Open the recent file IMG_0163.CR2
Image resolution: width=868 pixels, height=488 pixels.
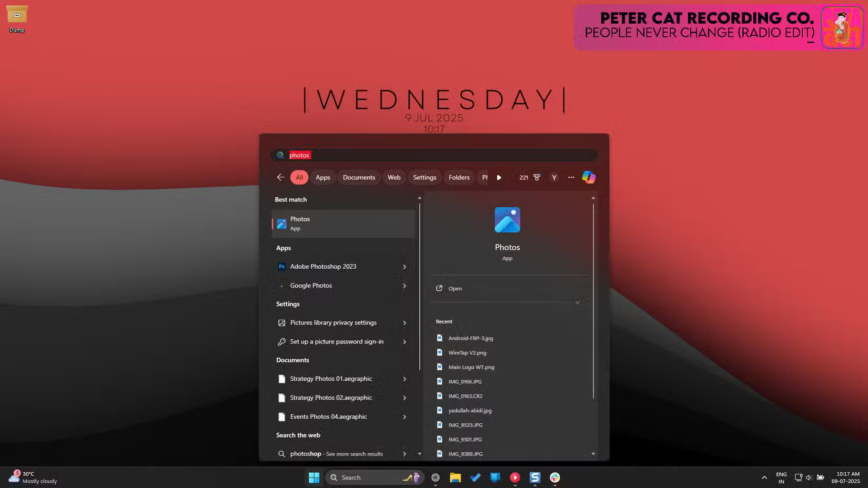465,395
